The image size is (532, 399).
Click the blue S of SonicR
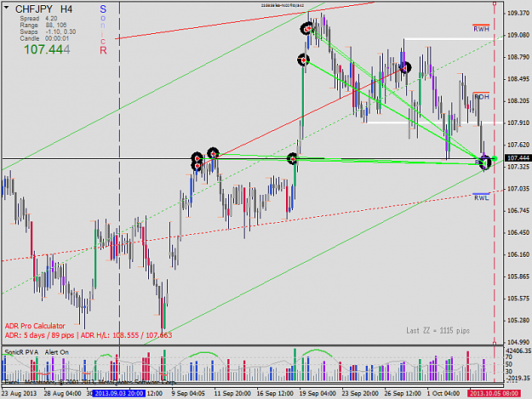coord(103,9)
